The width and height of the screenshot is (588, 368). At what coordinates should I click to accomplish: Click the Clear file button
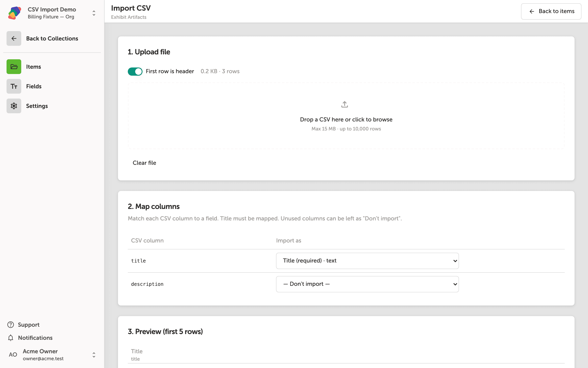coord(144,163)
